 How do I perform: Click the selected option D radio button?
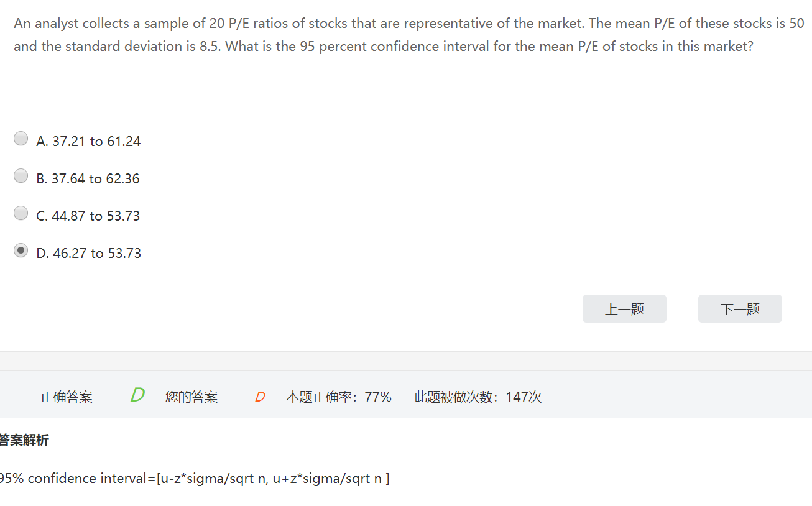[x=21, y=251]
